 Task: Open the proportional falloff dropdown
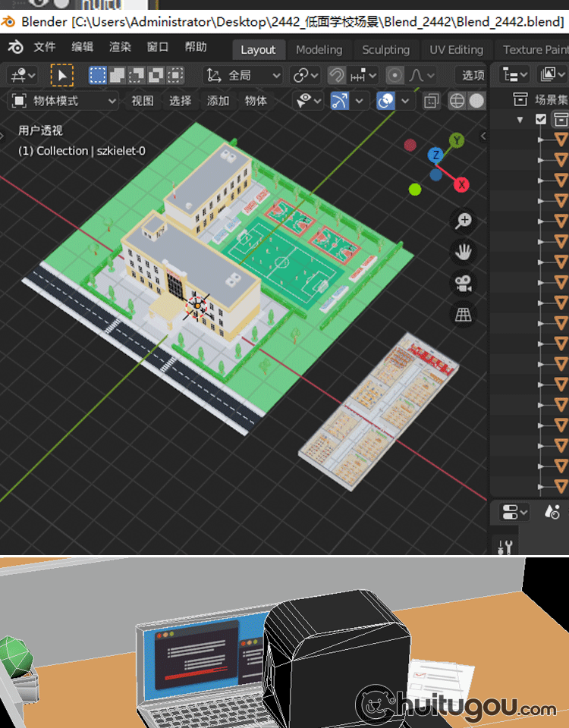click(x=421, y=75)
